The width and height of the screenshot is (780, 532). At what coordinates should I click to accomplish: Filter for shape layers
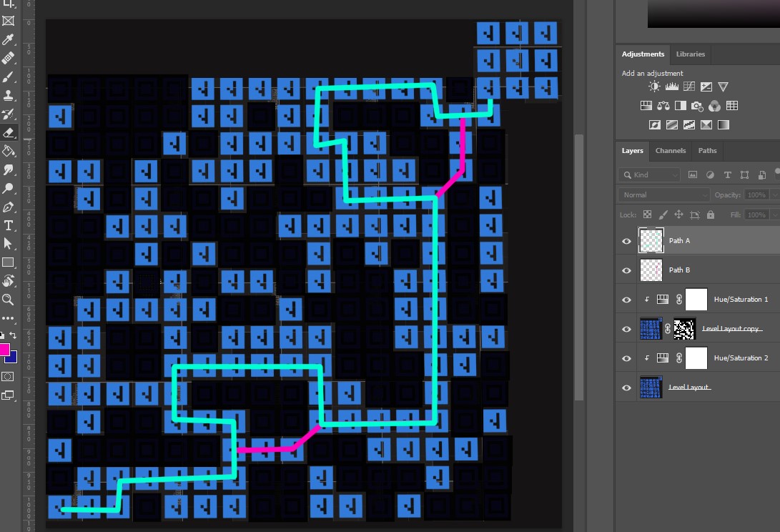point(745,174)
